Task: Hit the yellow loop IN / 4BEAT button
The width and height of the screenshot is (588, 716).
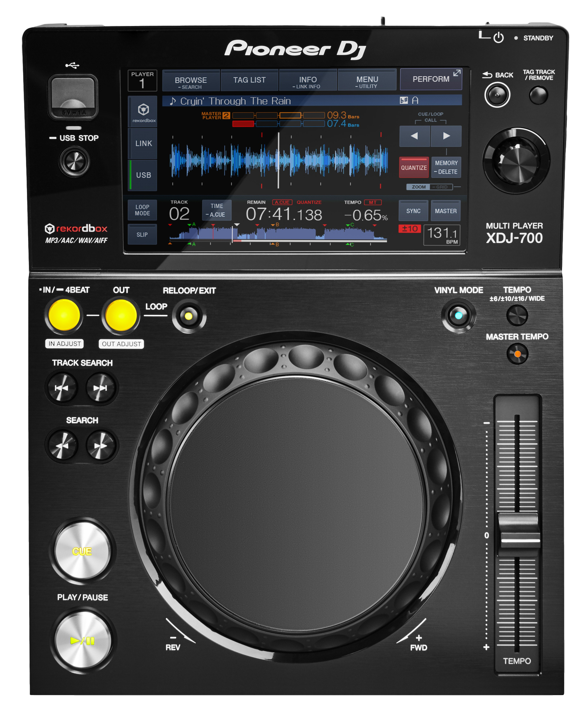Action: (64, 315)
